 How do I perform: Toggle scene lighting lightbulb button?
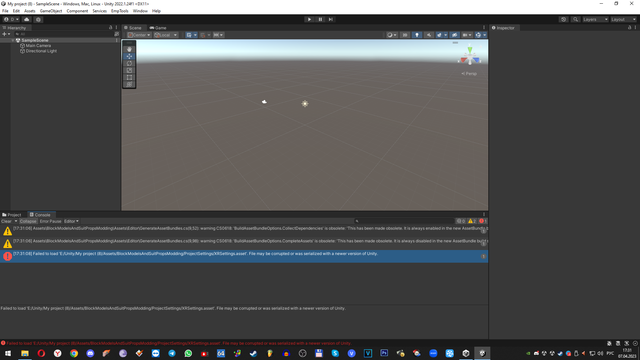(417, 35)
